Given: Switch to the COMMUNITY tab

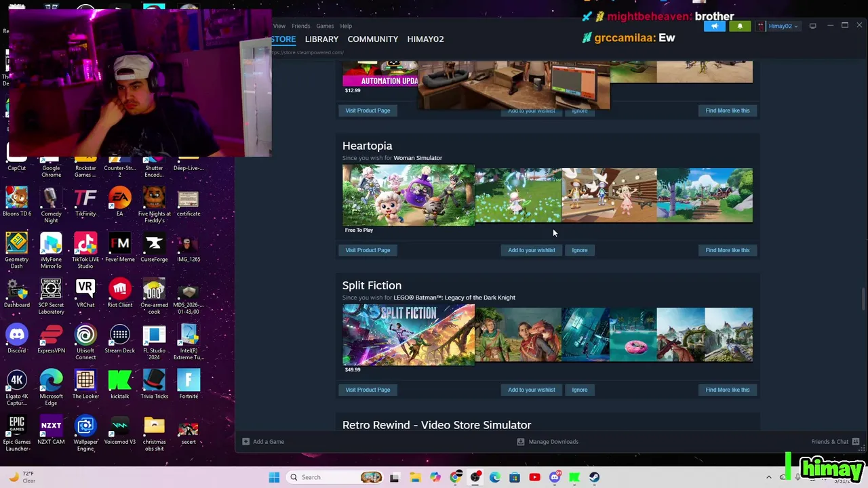Looking at the screenshot, I should coord(372,39).
